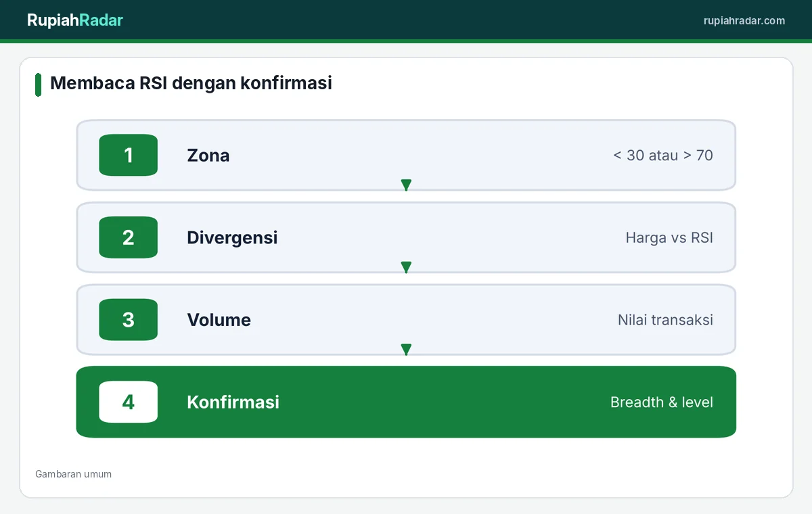Click the 'Harga vs RSI' text
Screen dimensions: 812x514
click(x=669, y=238)
